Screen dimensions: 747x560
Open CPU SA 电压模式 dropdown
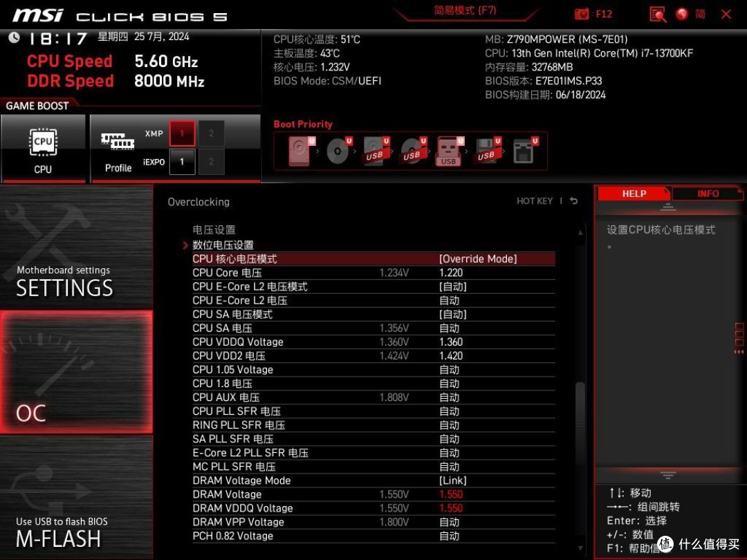pyautogui.click(x=452, y=315)
